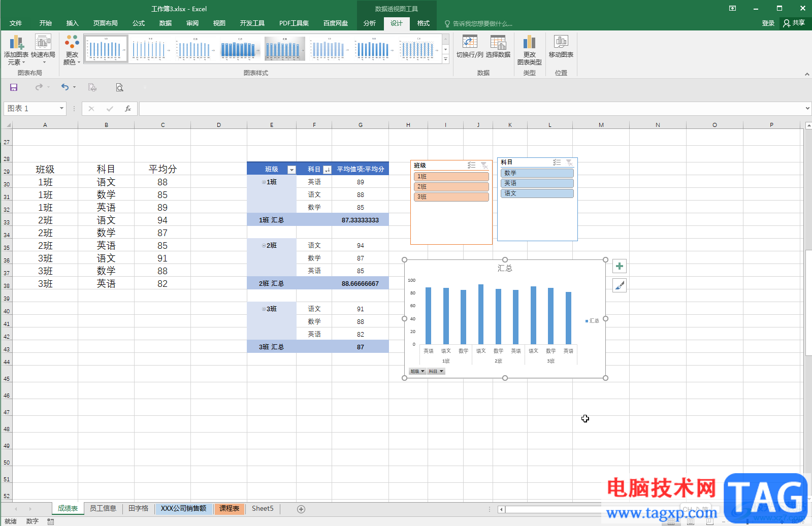Switch to the 数据 ribbon tab
The image size is (812, 526).
coord(165,23)
